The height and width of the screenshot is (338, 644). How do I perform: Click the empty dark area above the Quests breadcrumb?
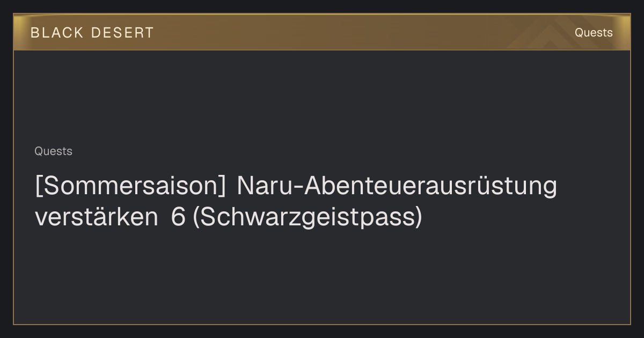click(x=322, y=97)
